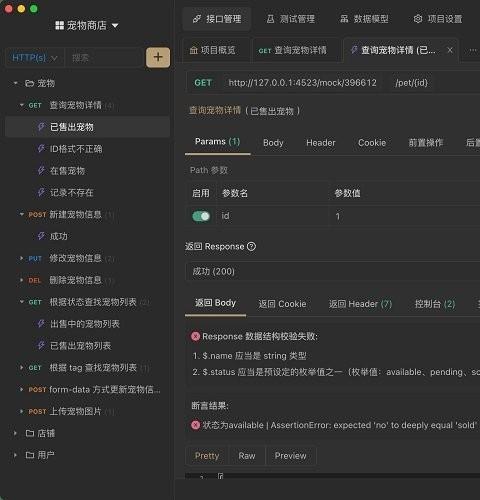Open the HTTP(s) protocol dropdown
The height and width of the screenshot is (500, 480).
[x=34, y=58]
